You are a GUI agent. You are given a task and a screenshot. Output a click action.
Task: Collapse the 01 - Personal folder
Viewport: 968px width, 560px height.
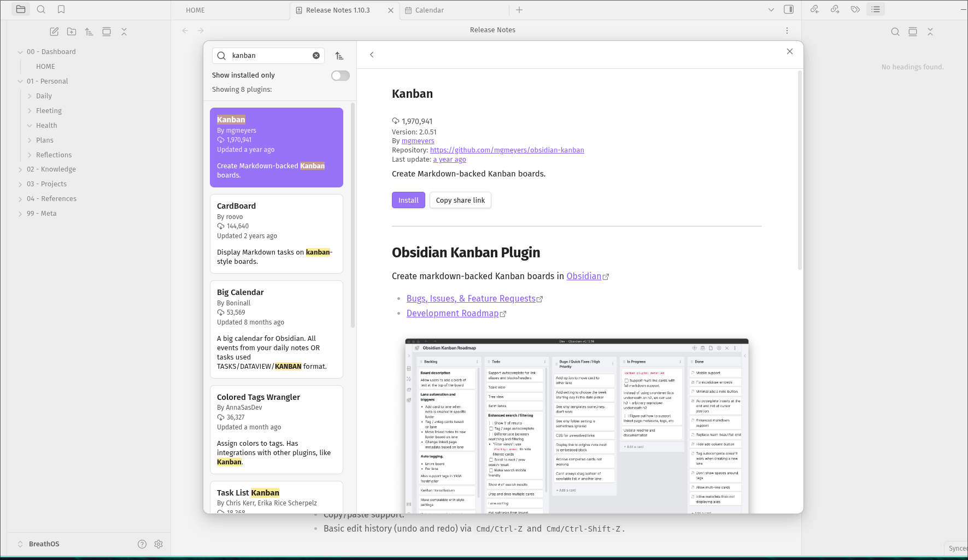click(20, 81)
